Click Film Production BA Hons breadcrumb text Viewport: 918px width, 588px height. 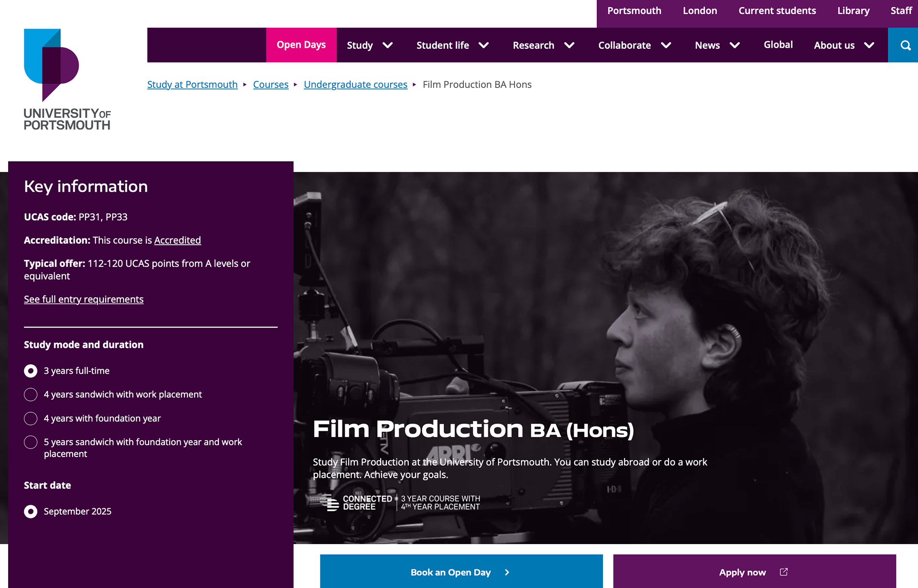[x=477, y=85]
